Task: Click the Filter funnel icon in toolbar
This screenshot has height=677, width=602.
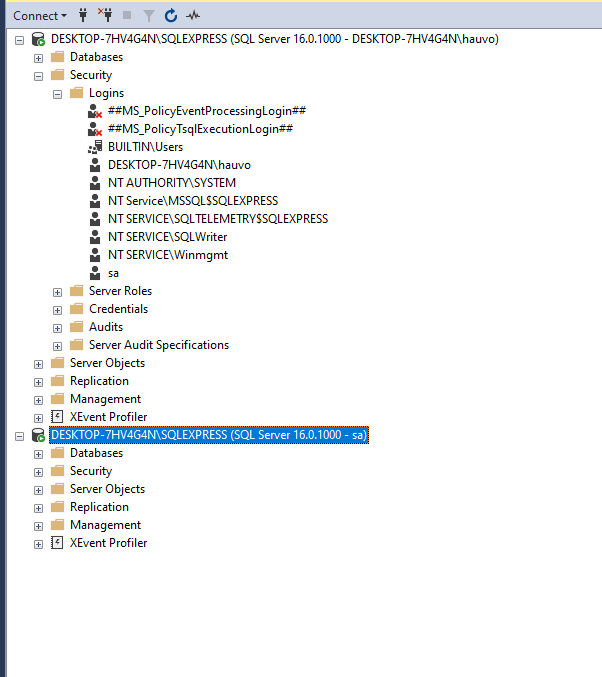Action: pyautogui.click(x=149, y=15)
